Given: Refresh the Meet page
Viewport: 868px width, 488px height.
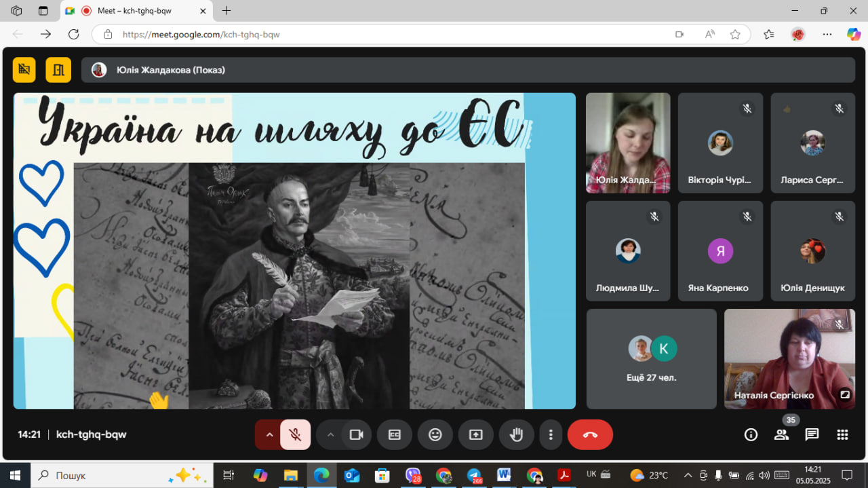Looking at the screenshot, I should 74,34.
